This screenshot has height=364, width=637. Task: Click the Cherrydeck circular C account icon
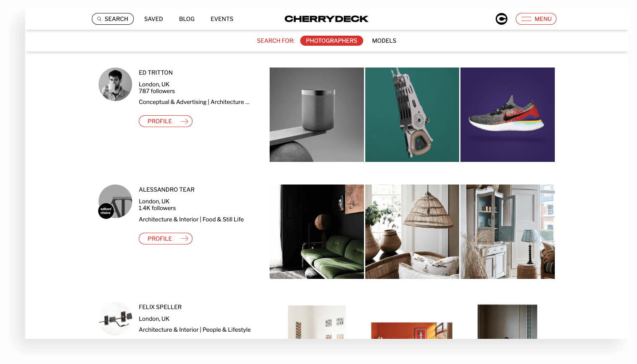(x=501, y=19)
